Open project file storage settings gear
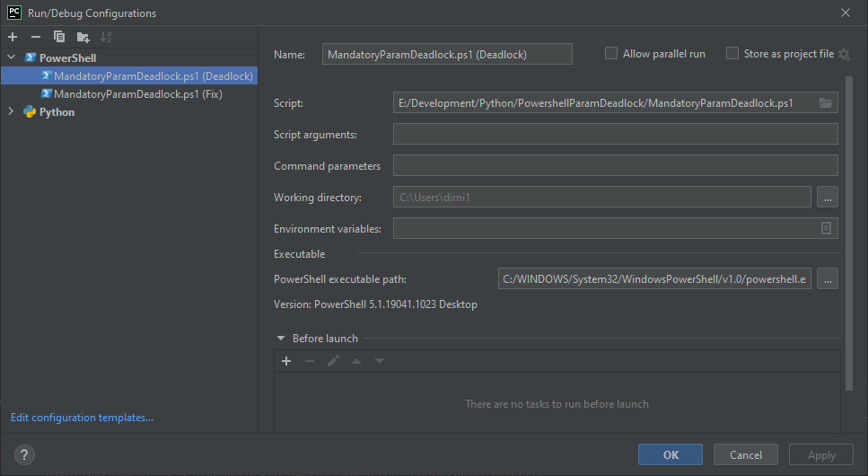 click(844, 54)
